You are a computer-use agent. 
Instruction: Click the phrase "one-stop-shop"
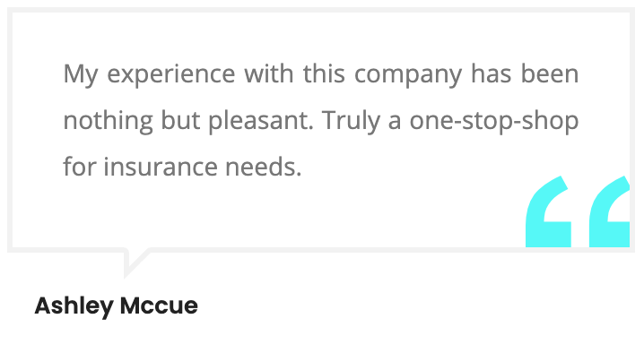[494, 122]
